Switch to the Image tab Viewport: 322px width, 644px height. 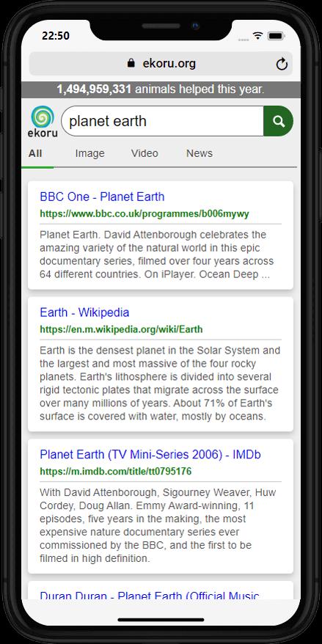coord(90,153)
